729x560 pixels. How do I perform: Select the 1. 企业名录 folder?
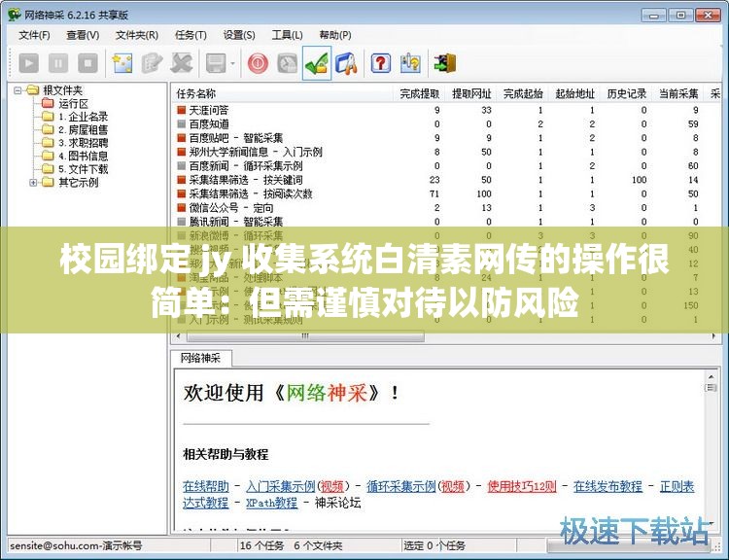click(84, 117)
